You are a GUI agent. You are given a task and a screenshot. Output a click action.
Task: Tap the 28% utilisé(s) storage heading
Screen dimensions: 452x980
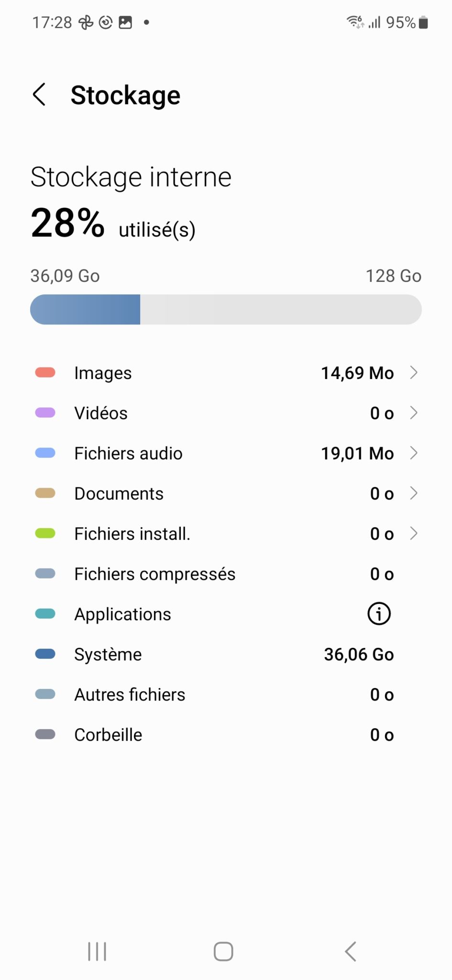coord(113,224)
